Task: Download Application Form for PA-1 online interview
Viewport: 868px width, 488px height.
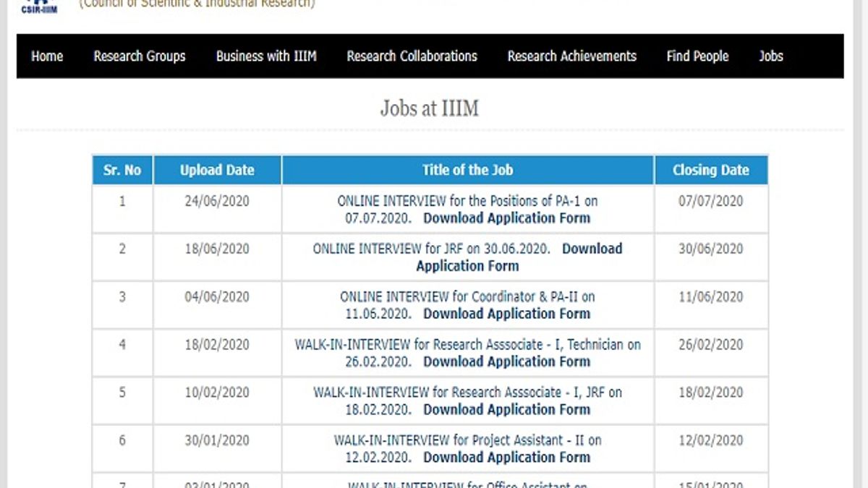Action: [x=506, y=218]
